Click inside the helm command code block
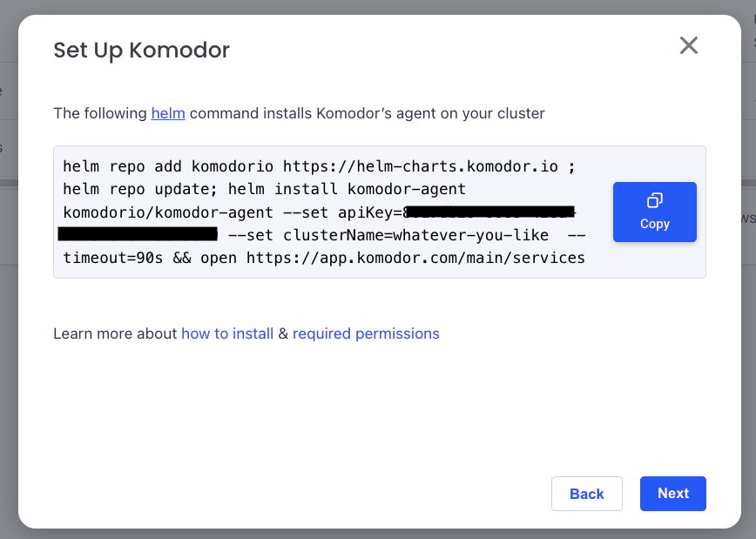 [331, 212]
